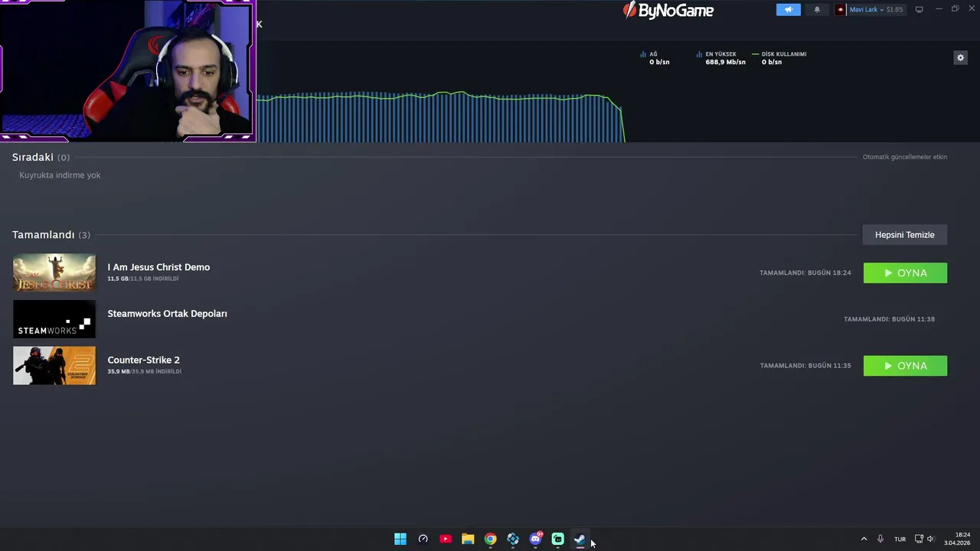Open download settings gear
This screenshot has height=551, width=980.
(960, 57)
